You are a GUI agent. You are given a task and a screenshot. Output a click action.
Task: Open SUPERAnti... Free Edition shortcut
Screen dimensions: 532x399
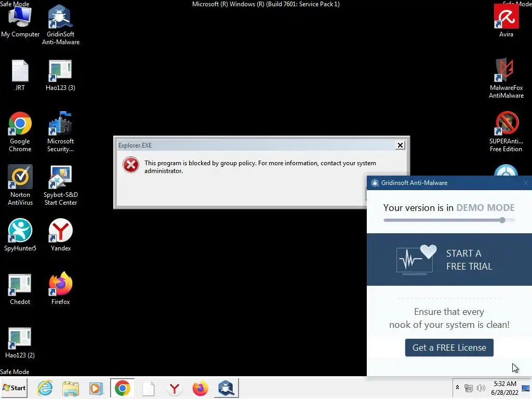(506, 131)
